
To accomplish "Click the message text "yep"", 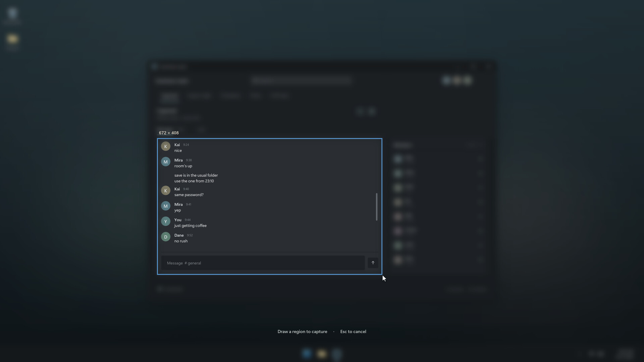I will click(x=177, y=210).
